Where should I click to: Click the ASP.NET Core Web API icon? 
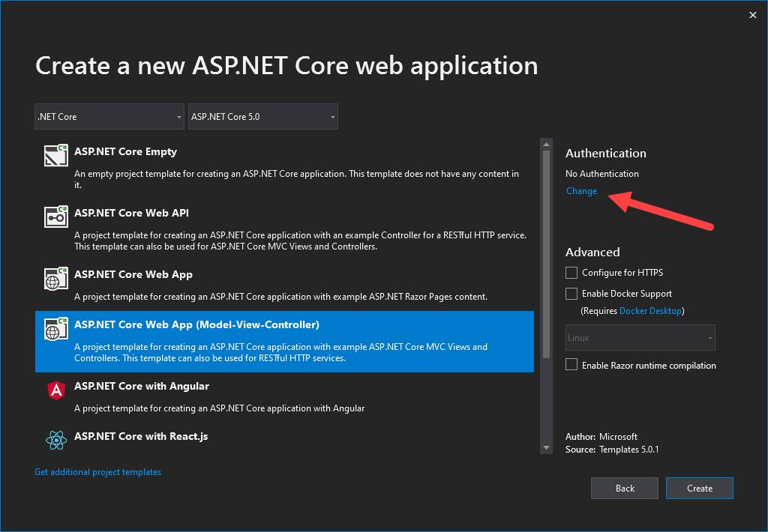coord(55,217)
